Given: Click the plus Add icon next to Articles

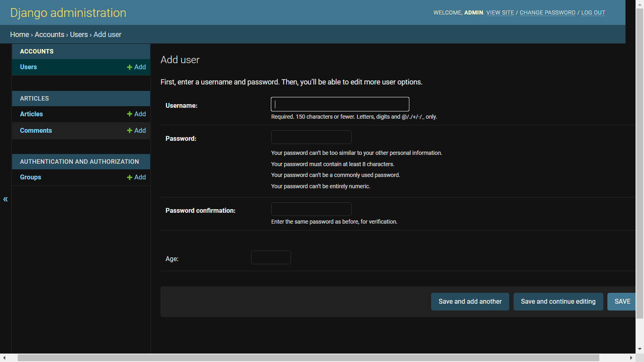Looking at the screenshot, I should click(136, 114).
